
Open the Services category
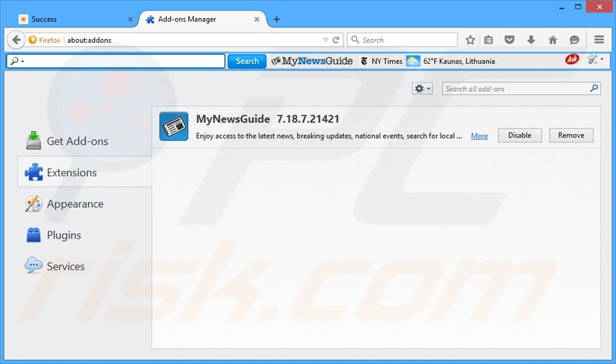(x=84, y=267)
